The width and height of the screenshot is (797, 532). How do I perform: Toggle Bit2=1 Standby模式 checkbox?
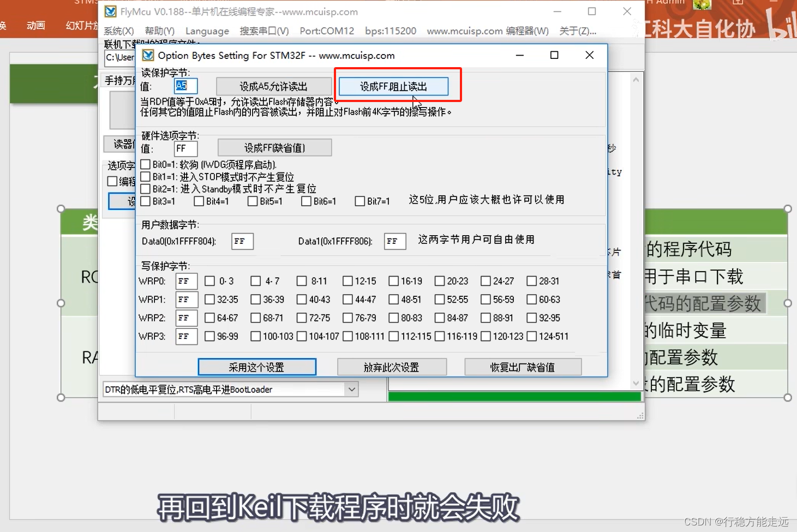[x=146, y=189]
